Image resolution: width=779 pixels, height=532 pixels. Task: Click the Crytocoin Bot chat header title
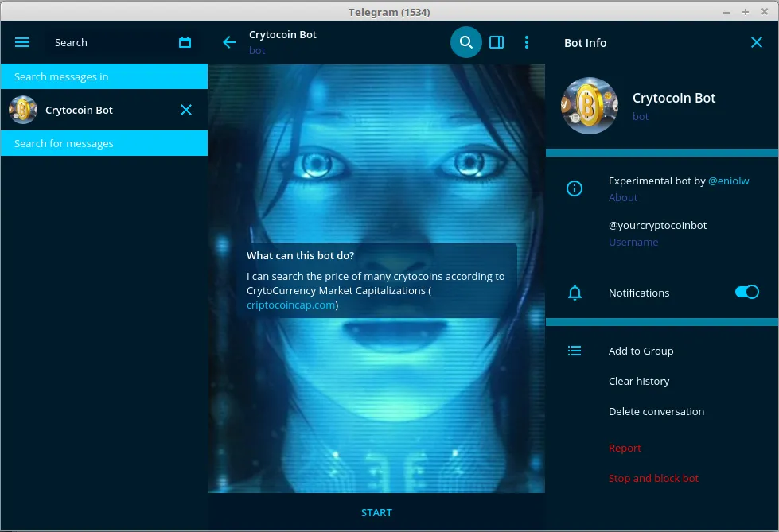click(282, 35)
